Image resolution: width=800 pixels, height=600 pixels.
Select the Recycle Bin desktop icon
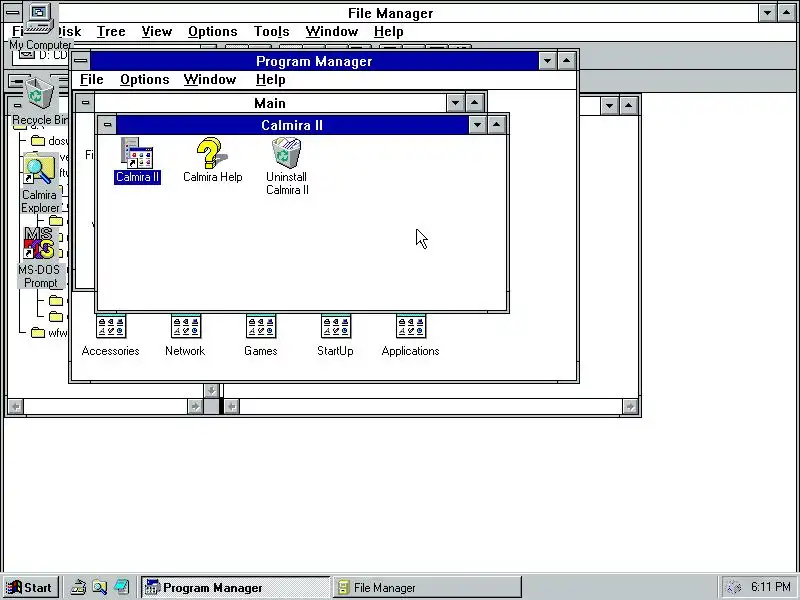coord(39,102)
